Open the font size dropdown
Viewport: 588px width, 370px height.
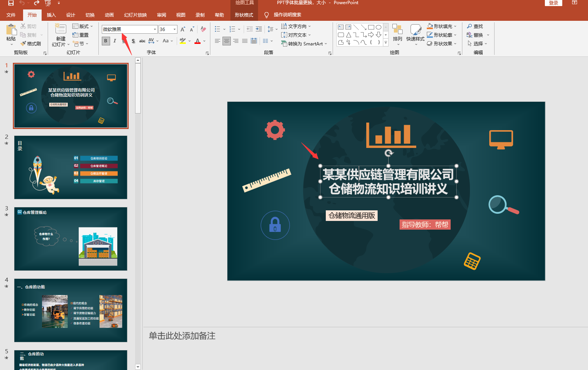(x=175, y=29)
